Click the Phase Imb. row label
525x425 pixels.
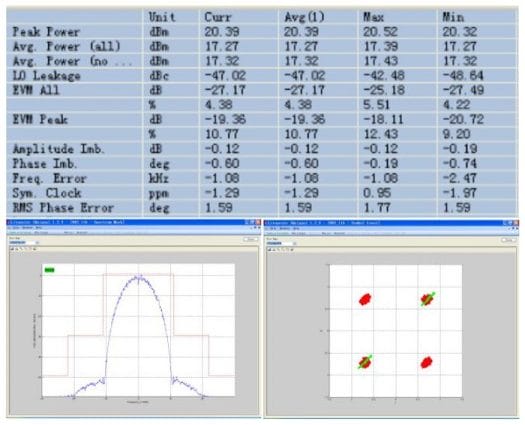(x=45, y=164)
